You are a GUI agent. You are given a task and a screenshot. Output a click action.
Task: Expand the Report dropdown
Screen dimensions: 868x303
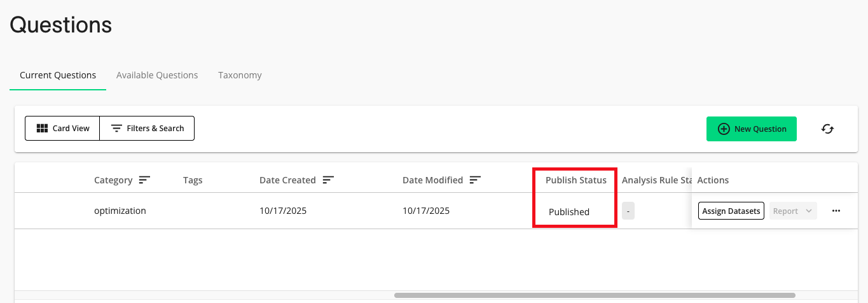793,211
